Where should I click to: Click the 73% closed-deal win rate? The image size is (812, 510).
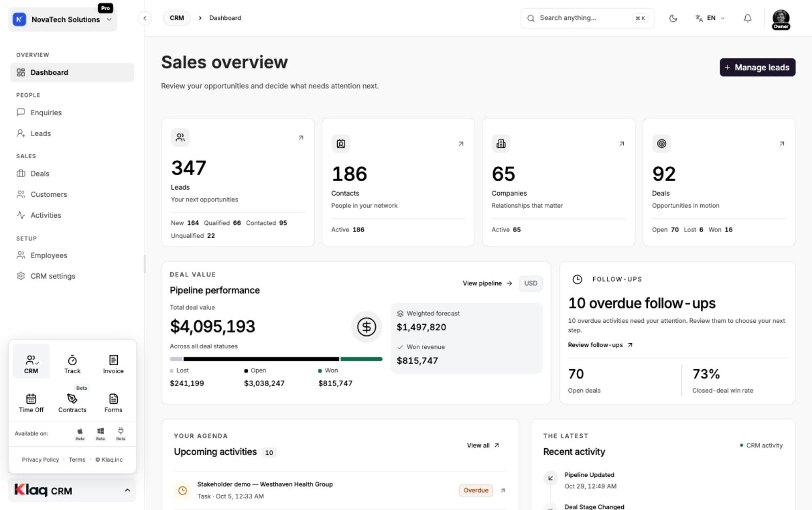pyautogui.click(x=706, y=374)
